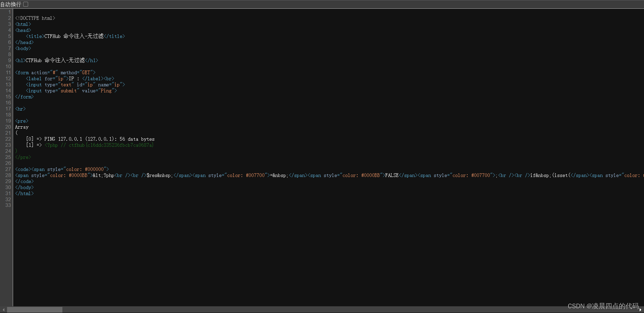Click the closing </html> tag

[x=24, y=193]
